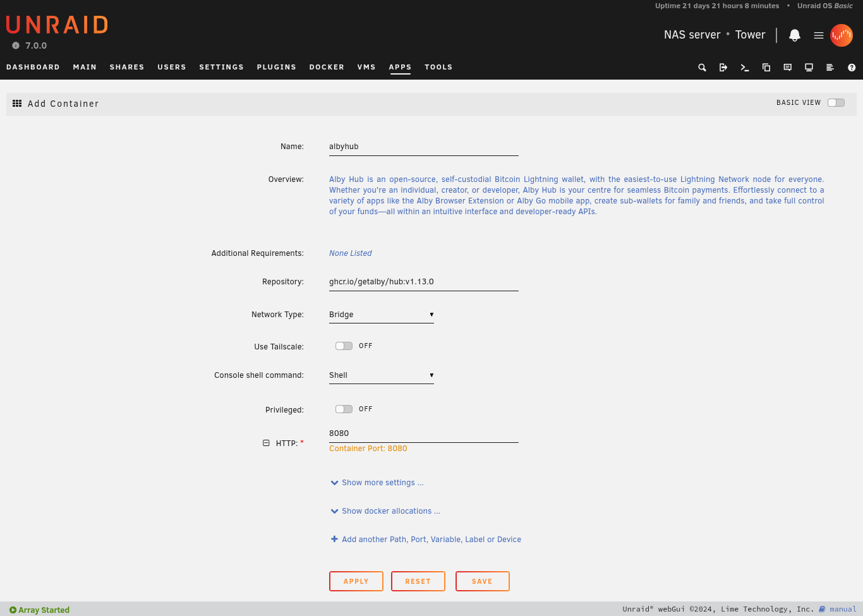Click the Unraid logo
Screen dimensions: 863x616
coord(57,25)
